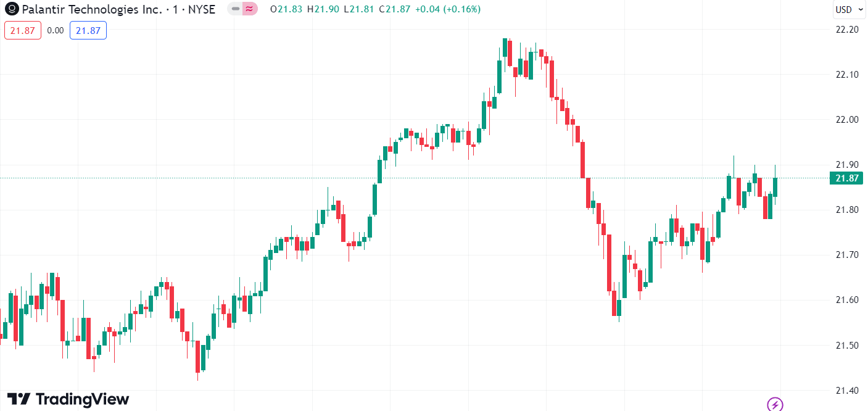868x411 pixels.
Task: Click the 21.60 price scale label
Action: tap(847, 300)
